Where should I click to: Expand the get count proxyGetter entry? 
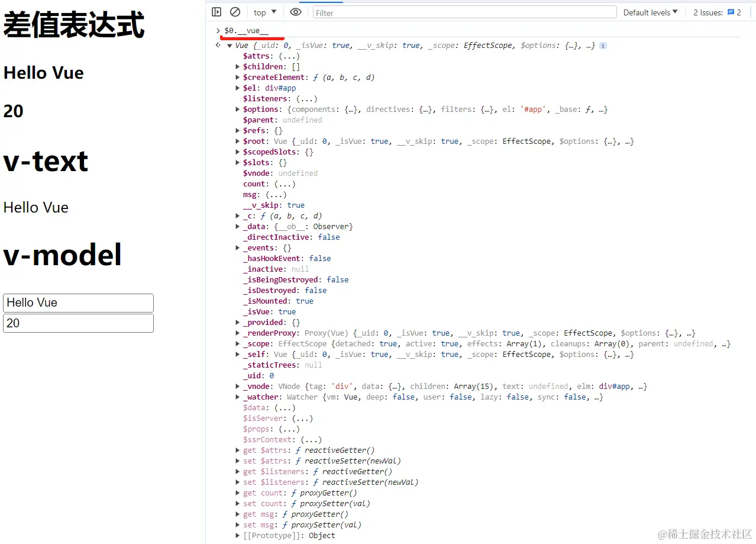click(238, 493)
